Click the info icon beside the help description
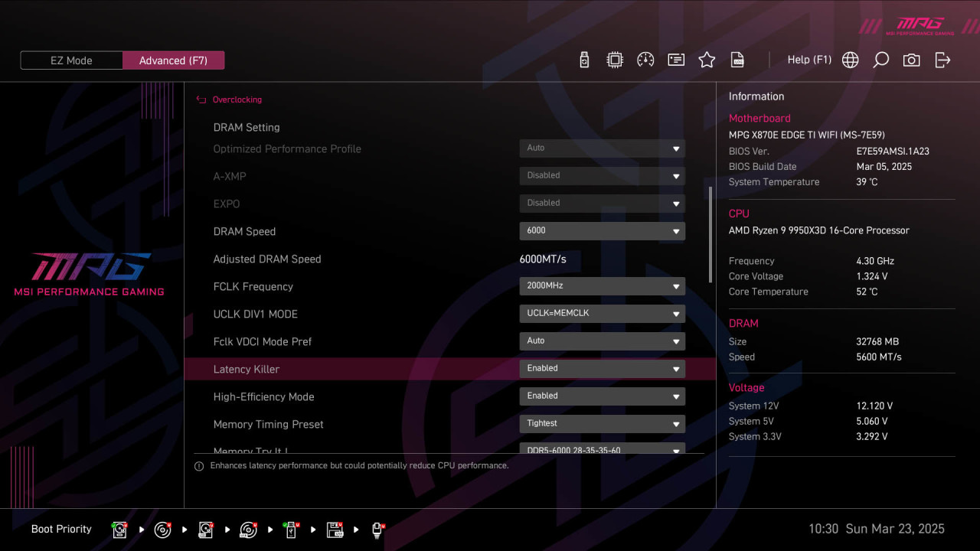 point(199,466)
